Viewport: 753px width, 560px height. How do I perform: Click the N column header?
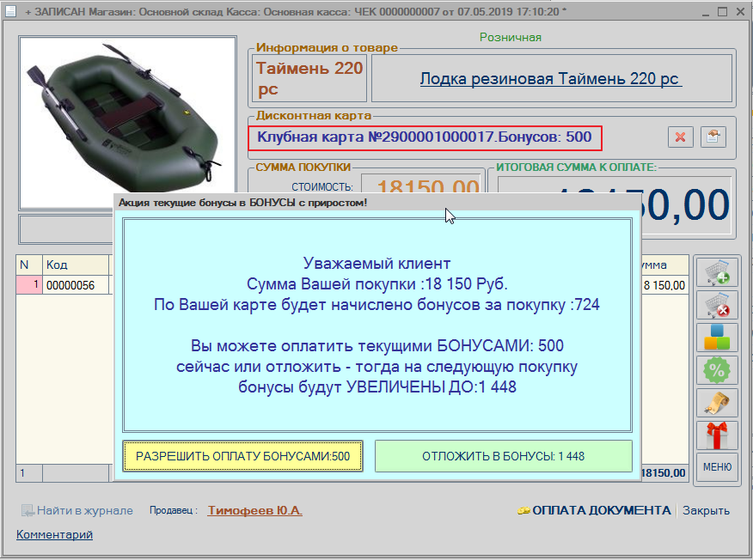click(x=29, y=265)
